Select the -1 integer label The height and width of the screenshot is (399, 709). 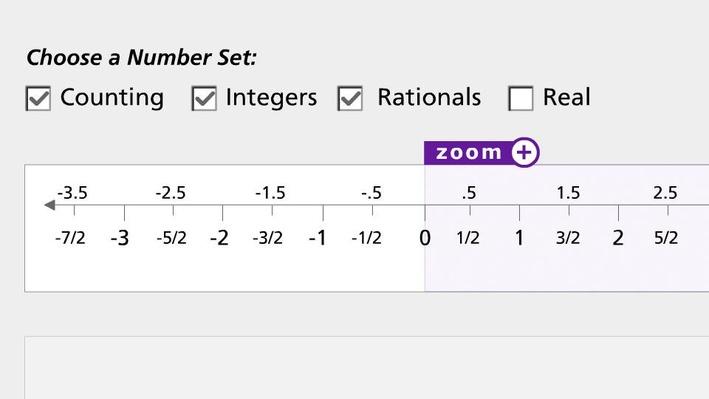pyautogui.click(x=317, y=238)
